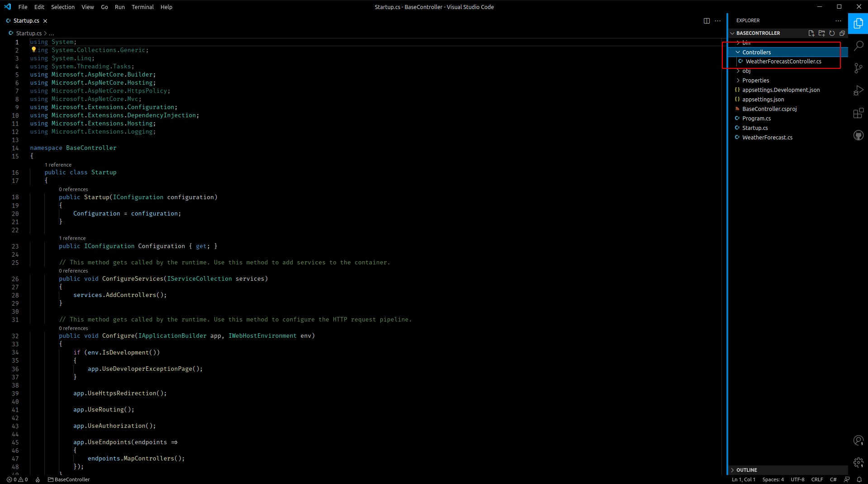The image size is (868, 484).
Task: Open the GitHub view in activity bar
Action: (858, 135)
